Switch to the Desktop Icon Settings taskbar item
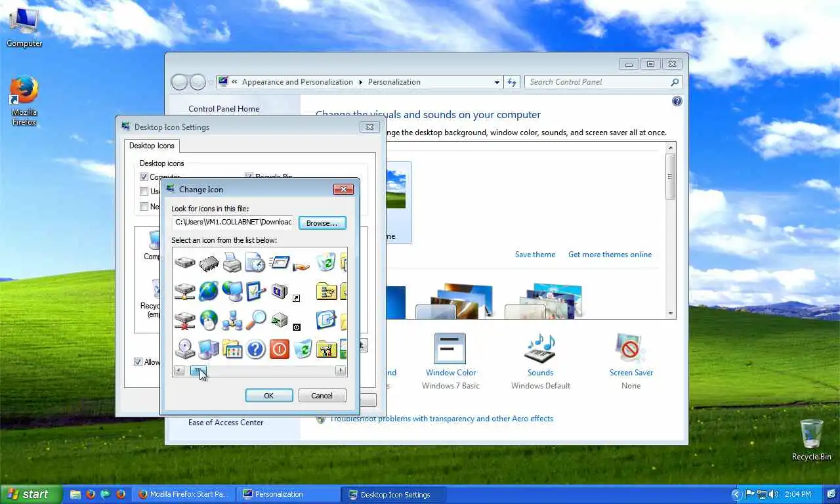Image resolution: width=840 pixels, height=504 pixels. (394, 494)
